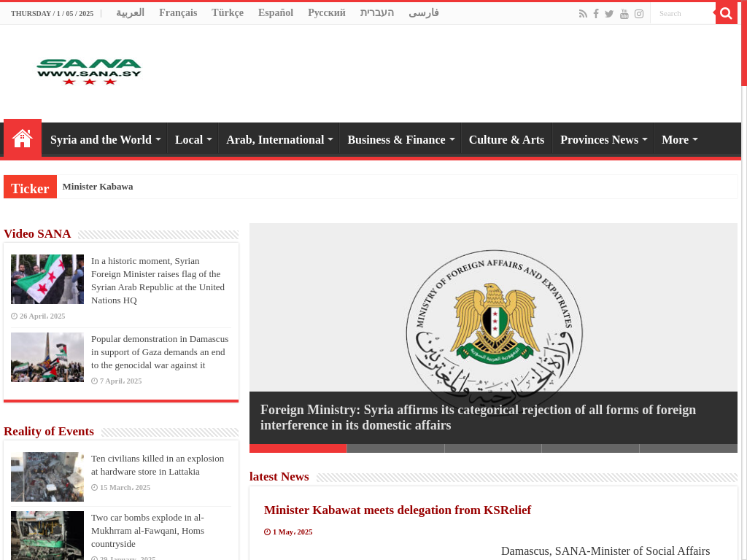747x560 pixels.
Task: Focus the Search text field
Action: (683, 13)
